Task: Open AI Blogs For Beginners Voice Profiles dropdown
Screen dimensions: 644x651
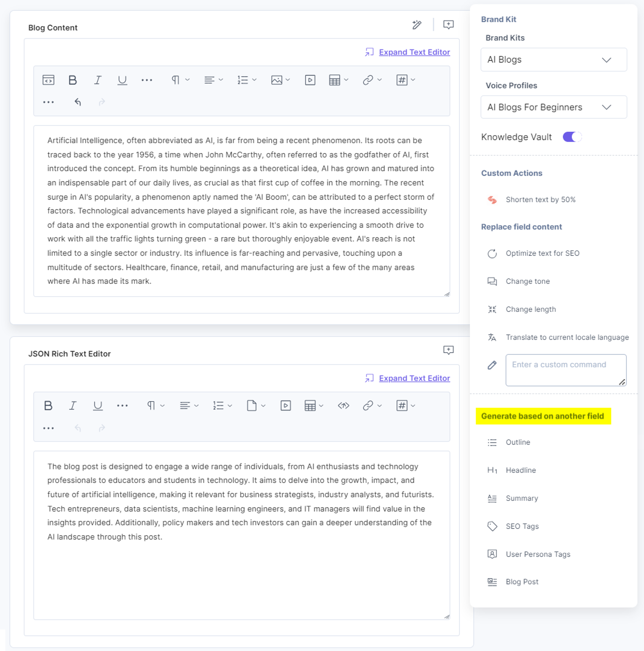Action: tap(554, 107)
